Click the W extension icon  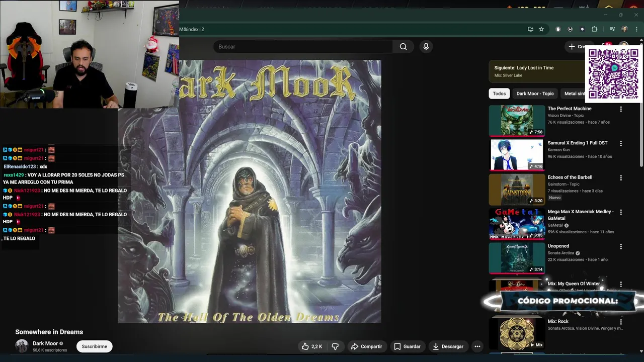click(x=570, y=29)
